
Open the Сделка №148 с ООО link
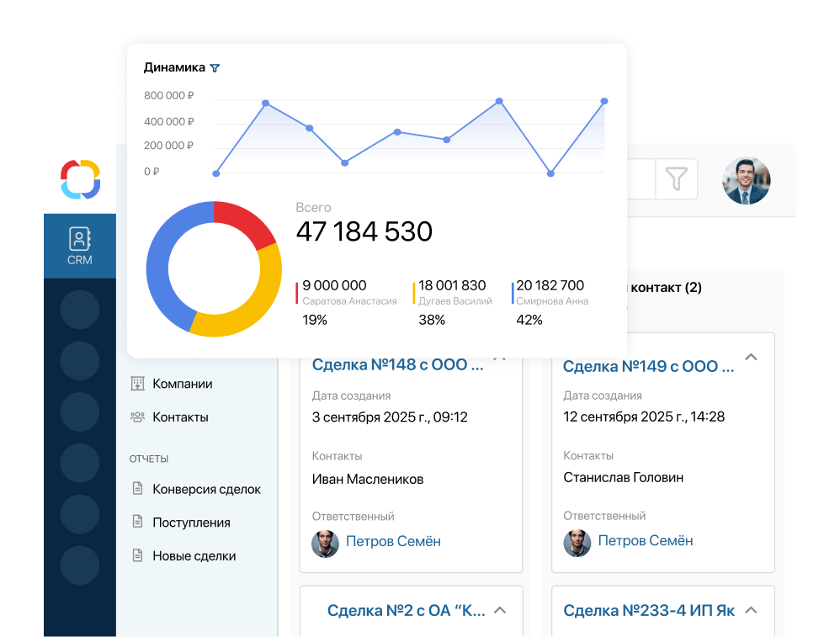397,365
